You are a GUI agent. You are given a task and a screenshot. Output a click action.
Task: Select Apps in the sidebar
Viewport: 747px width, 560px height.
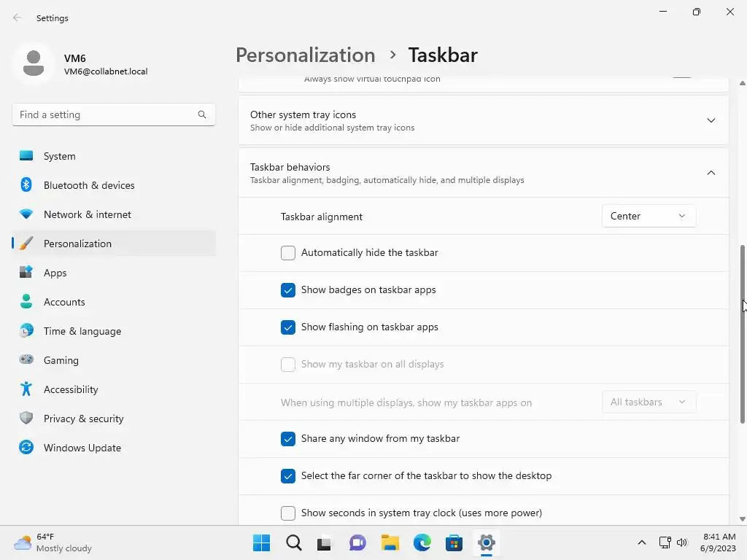[55, 273]
